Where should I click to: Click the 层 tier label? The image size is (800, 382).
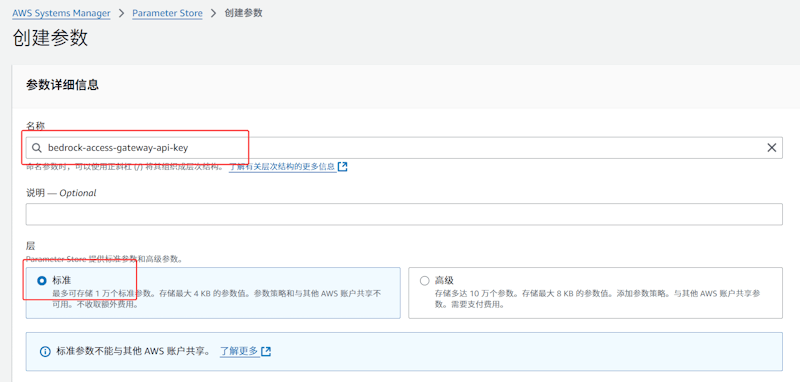31,246
